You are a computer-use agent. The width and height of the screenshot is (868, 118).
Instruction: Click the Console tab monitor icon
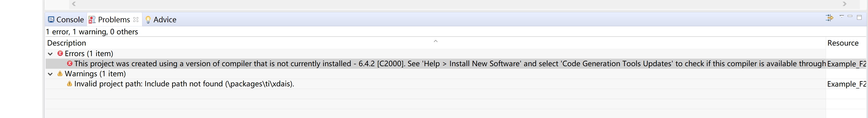tap(51, 20)
